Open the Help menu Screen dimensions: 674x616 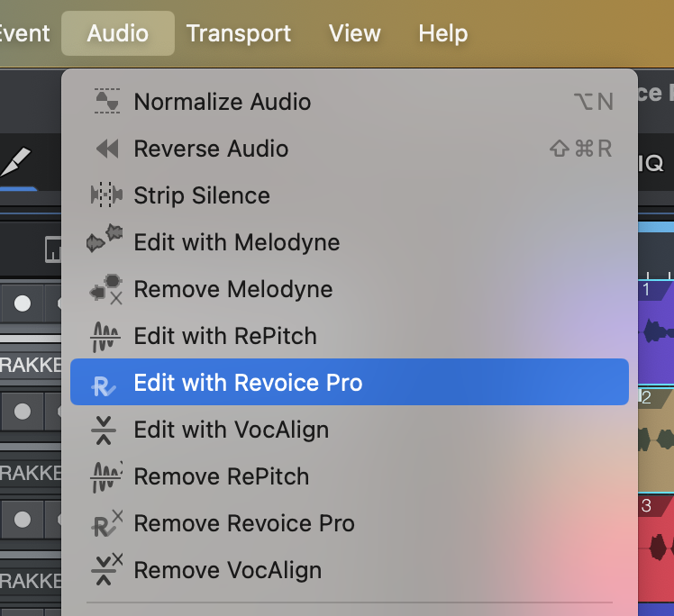click(442, 33)
